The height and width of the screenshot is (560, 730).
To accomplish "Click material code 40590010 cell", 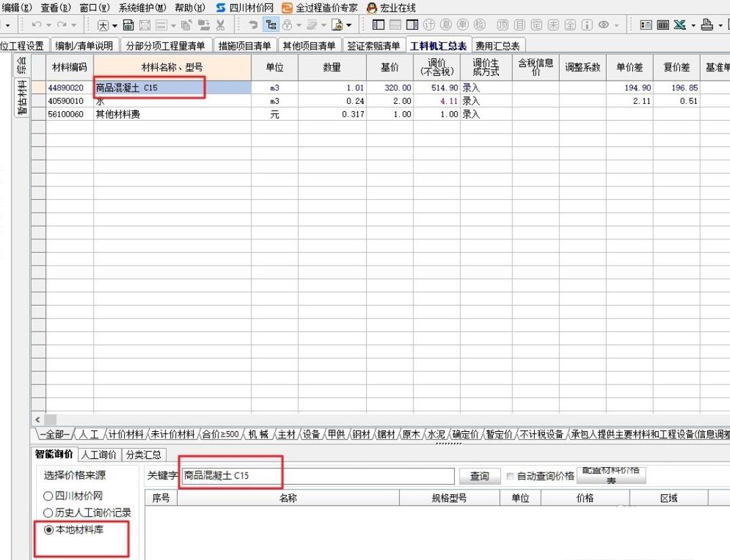I will click(69, 101).
